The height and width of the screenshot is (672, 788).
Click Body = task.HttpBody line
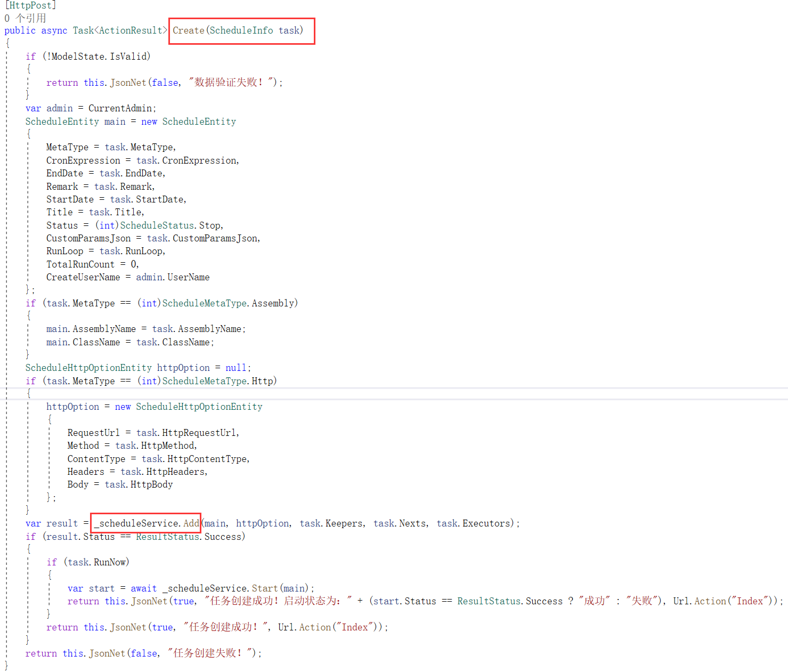coord(120,484)
